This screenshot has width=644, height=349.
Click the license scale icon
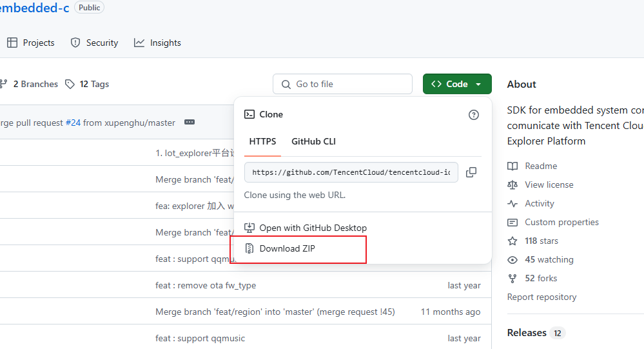tap(512, 185)
